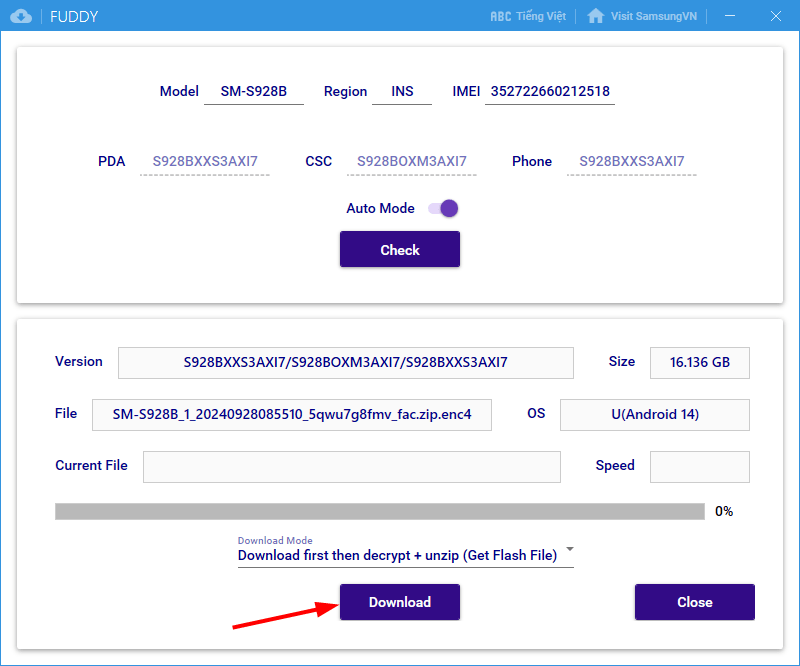Image resolution: width=800 pixels, height=666 pixels.
Task: Select the IMEI number field
Action: coord(549,91)
